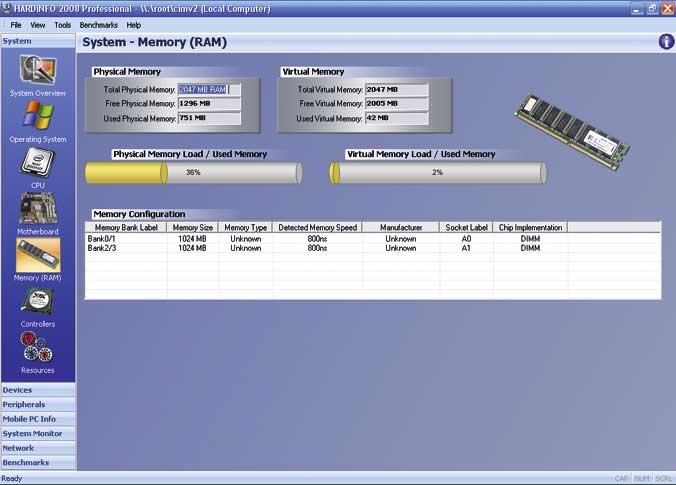
Task: Select the CPU icon in sidebar
Action: click(x=38, y=163)
